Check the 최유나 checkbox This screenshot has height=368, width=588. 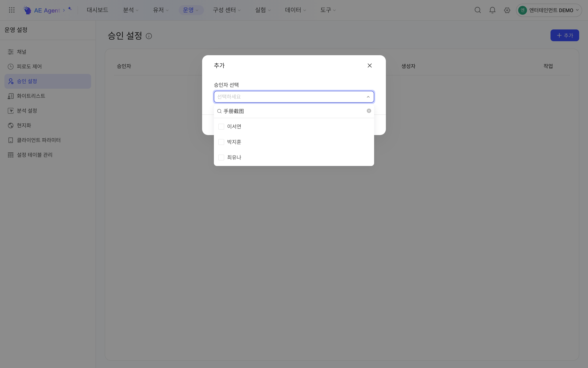(221, 158)
